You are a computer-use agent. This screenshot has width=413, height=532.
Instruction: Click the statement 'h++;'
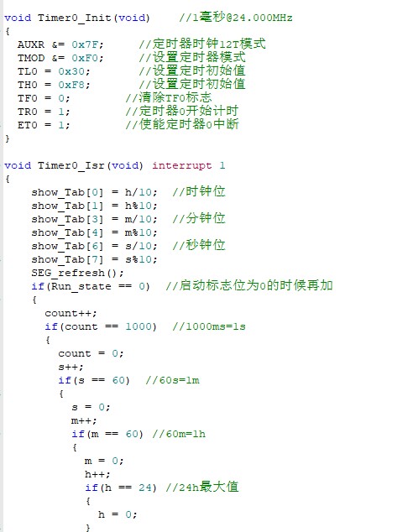[97, 474]
